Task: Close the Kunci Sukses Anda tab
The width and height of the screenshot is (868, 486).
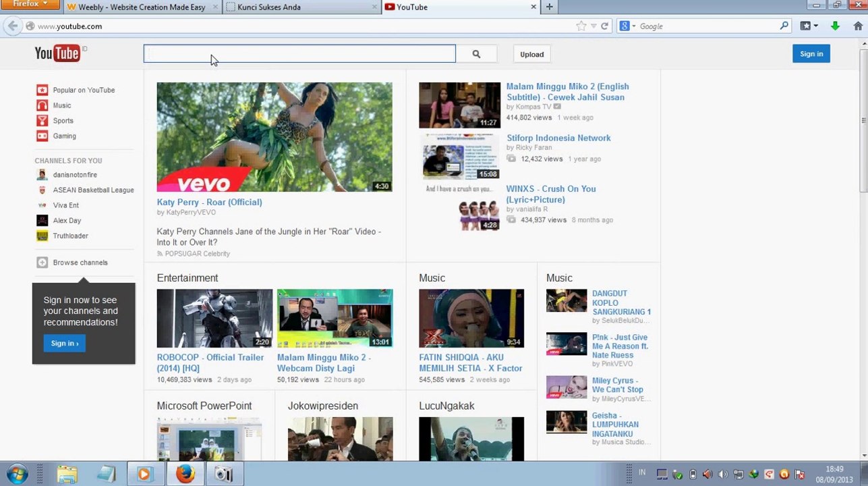Action: click(375, 7)
